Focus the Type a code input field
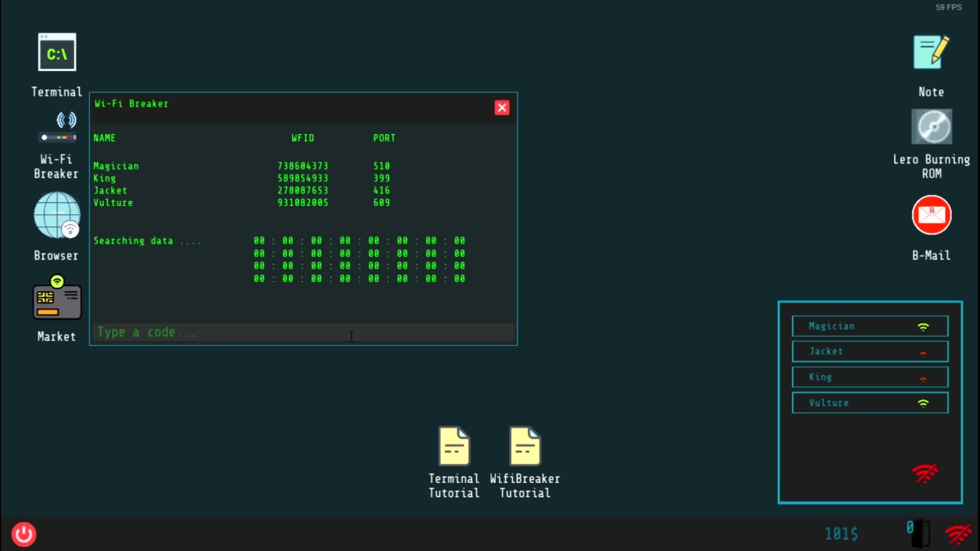Viewport: 980px width, 551px height. [303, 332]
